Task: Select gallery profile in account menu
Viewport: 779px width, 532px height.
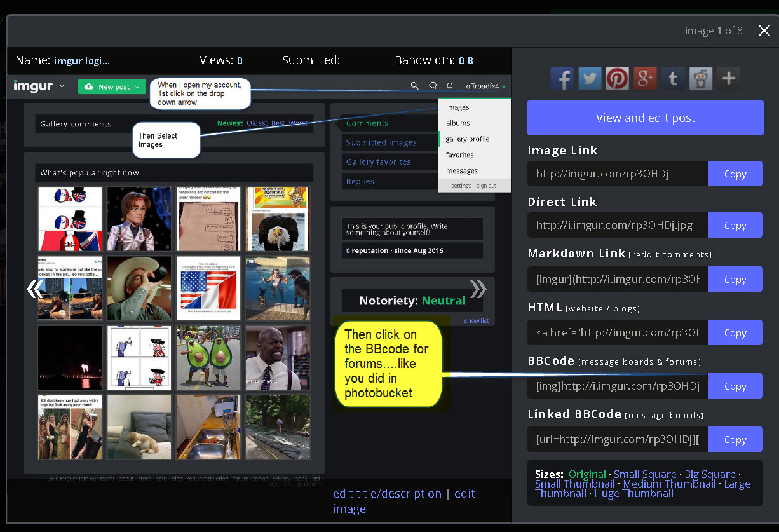Action: [468, 139]
